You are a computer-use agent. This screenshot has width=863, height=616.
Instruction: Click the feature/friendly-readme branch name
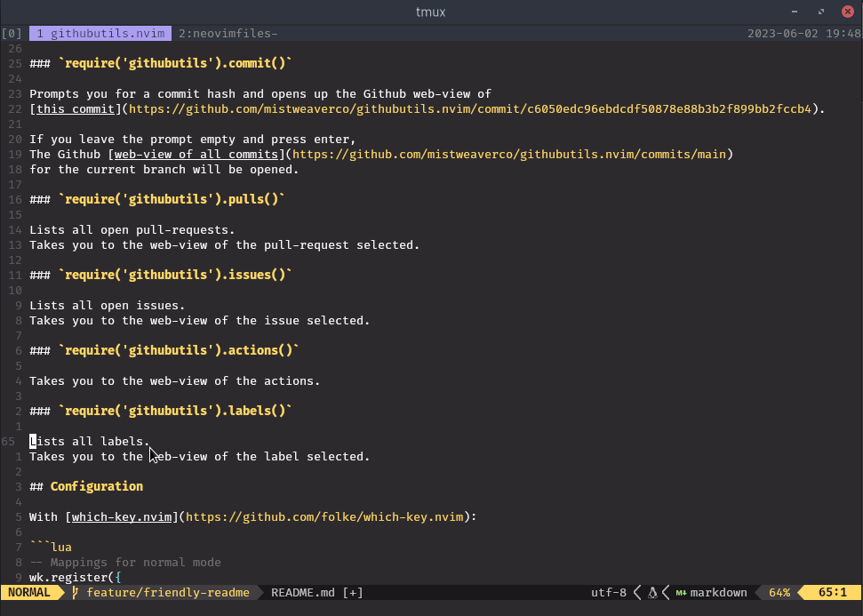pyautogui.click(x=168, y=593)
